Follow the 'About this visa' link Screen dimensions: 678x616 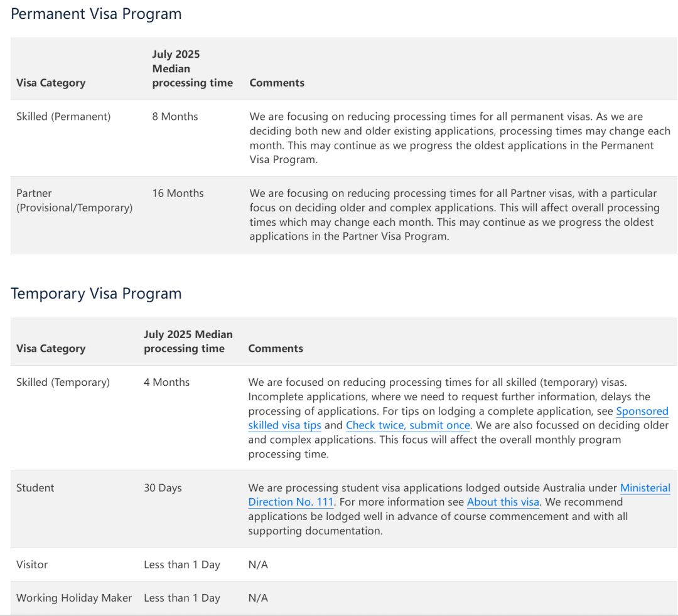tap(503, 502)
